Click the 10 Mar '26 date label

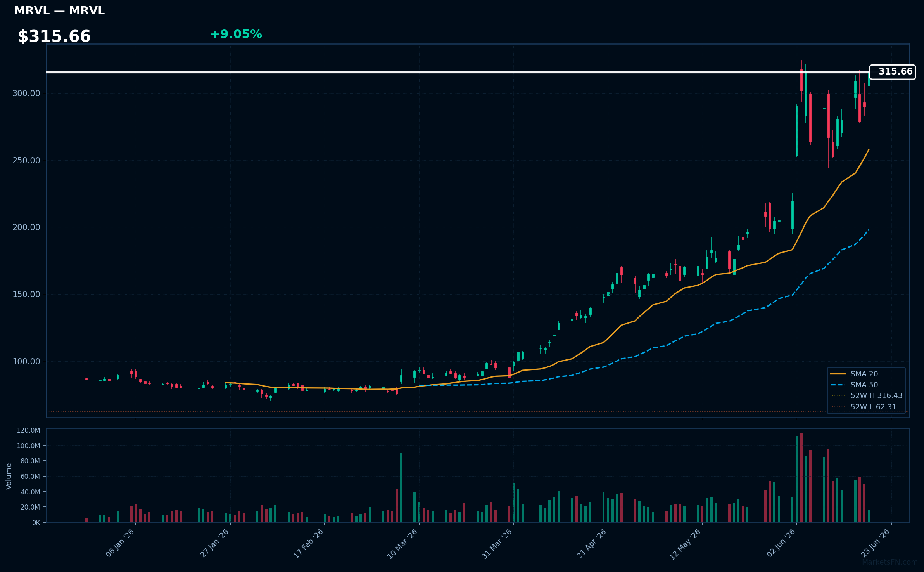tap(402, 544)
